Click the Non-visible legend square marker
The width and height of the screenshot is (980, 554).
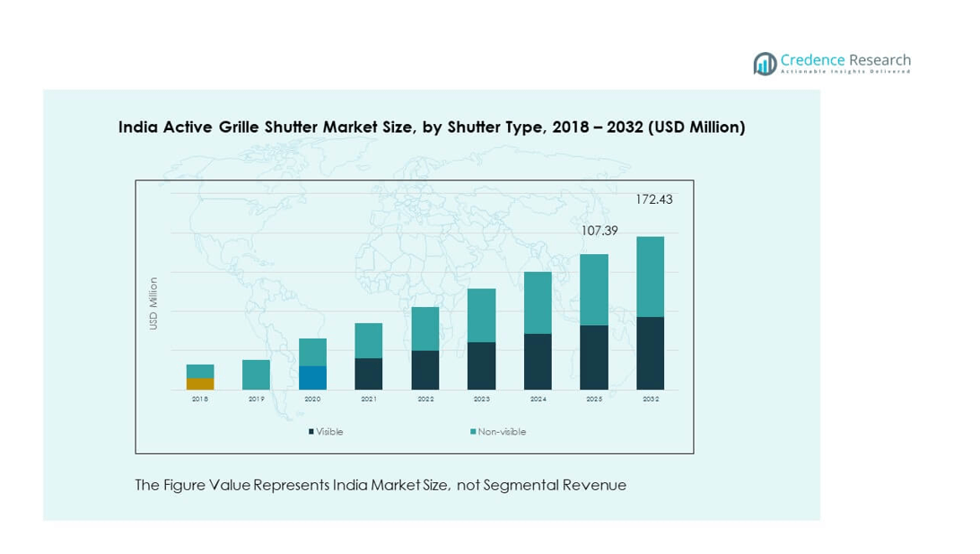click(x=473, y=432)
